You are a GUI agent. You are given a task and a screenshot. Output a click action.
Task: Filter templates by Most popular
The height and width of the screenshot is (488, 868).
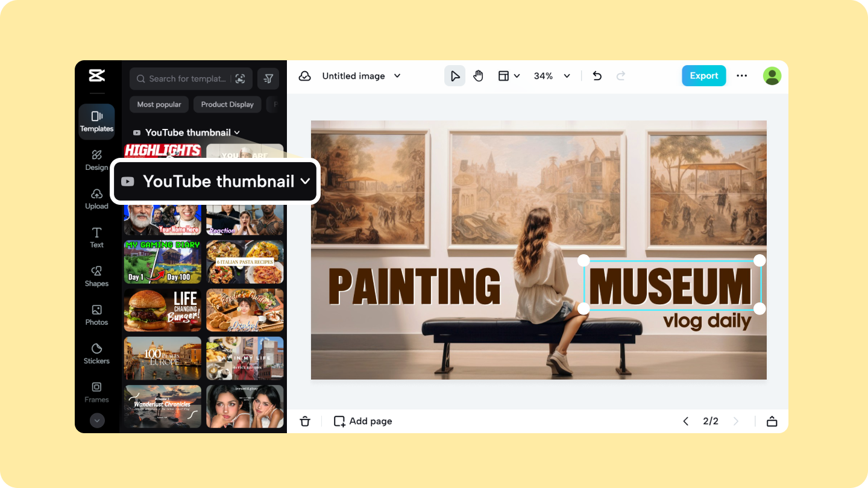[x=159, y=104]
